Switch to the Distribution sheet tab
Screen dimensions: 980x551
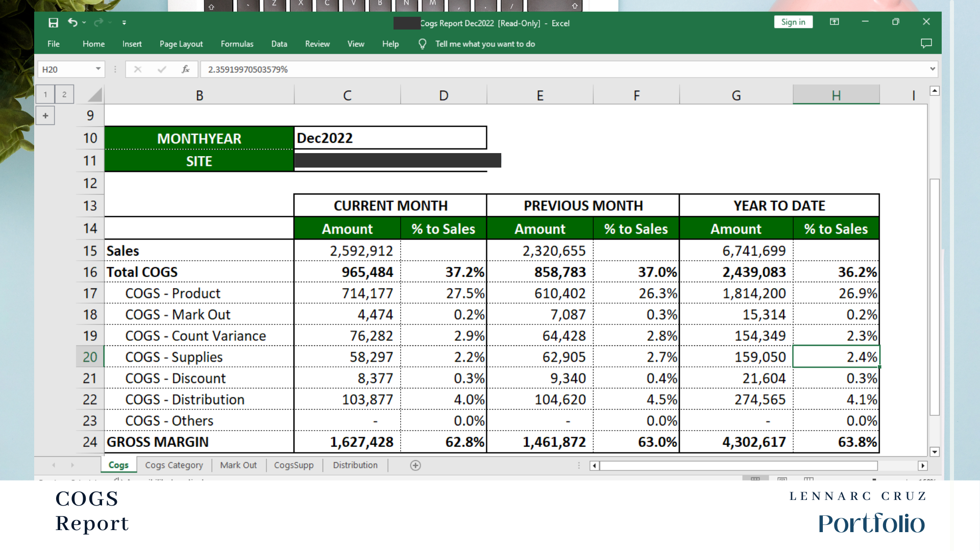(355, 465)
